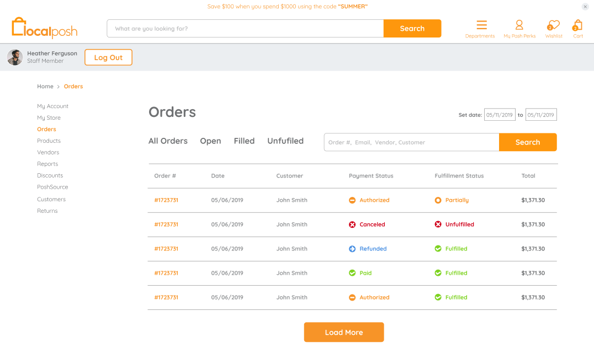This screenshot has width=594, height=364.
Task: Switch to the Unfufiled tab
Action: click(x=285, y=141)
